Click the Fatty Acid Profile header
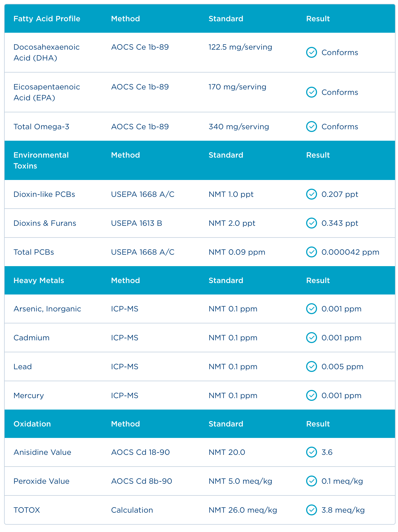The image size is (398, 532). (x=47, y=19)
